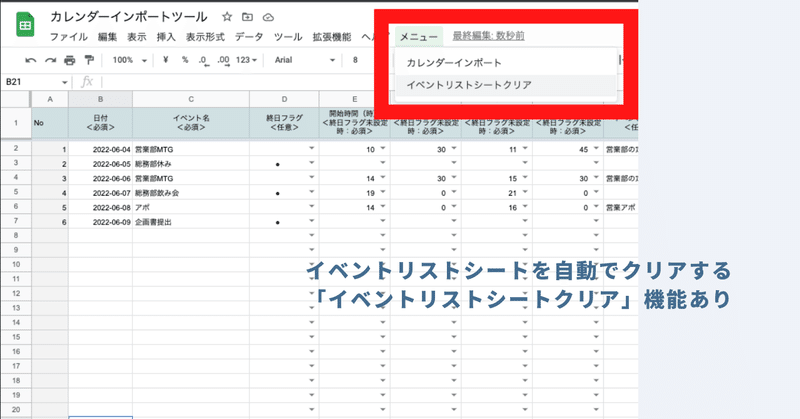Image resolution: width=800 pixels, height=419 pixels.
Task: Star the カレンダーインポートツール document
Action: tap(227, 17)
